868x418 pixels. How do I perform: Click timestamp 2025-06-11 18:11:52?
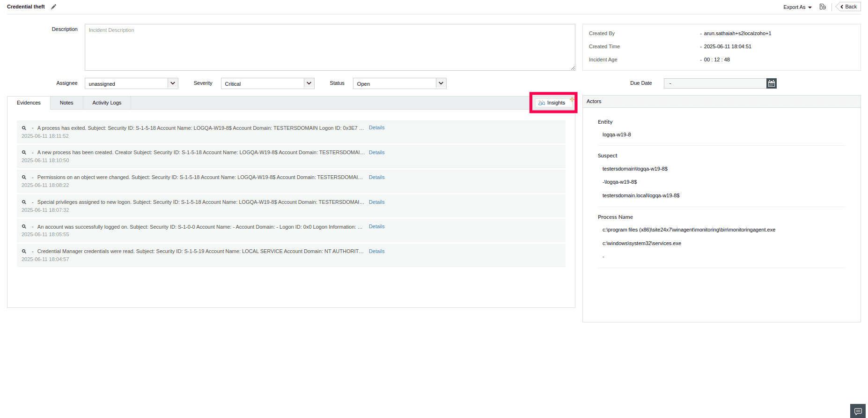pos(45,136)
